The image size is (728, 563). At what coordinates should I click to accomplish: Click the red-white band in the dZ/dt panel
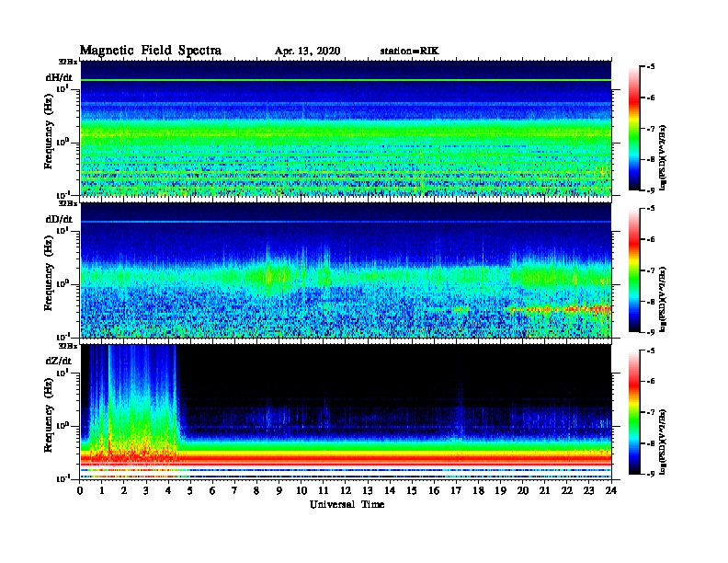coord(346,460)
